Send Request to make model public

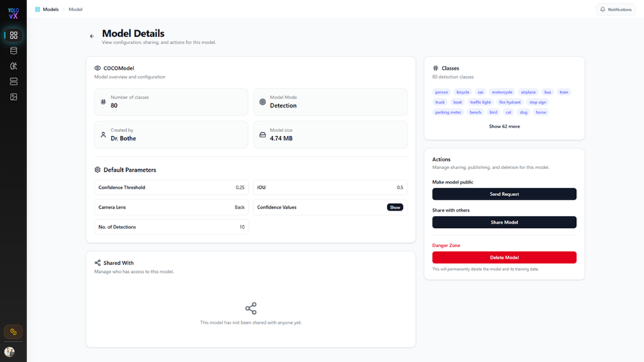tap(504, 194)
